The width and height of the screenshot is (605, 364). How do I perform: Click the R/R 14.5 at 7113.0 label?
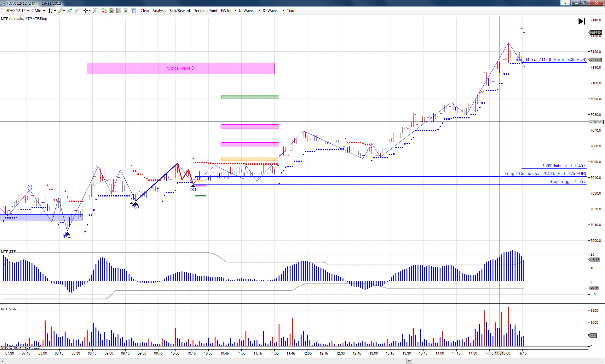[551, 60]
